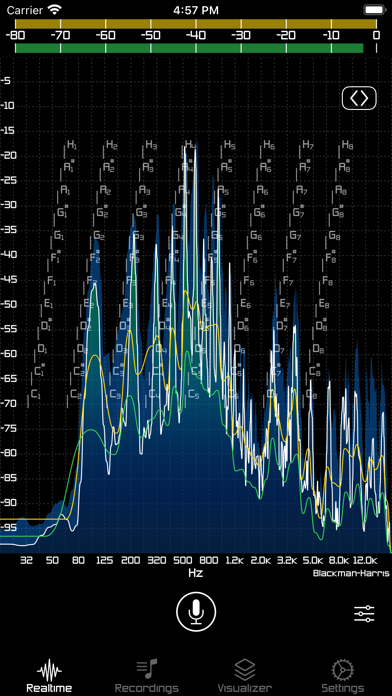
Task: Tap the yellow peak level meter bar
Action: (196, 24)
